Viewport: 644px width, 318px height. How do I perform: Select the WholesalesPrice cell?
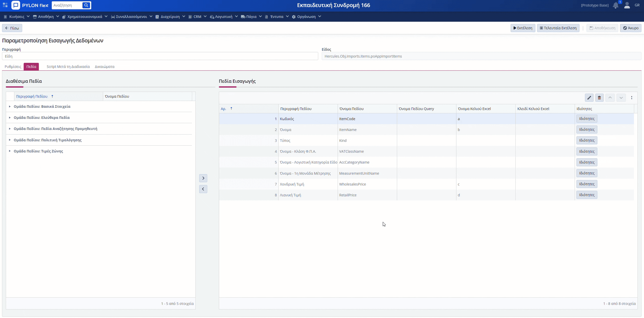coord(367,184)
